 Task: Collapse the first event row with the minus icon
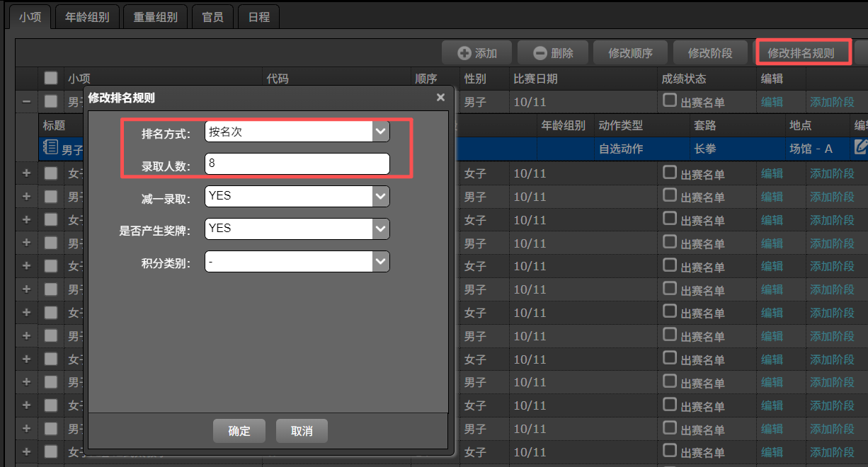(x=26, y=102)
